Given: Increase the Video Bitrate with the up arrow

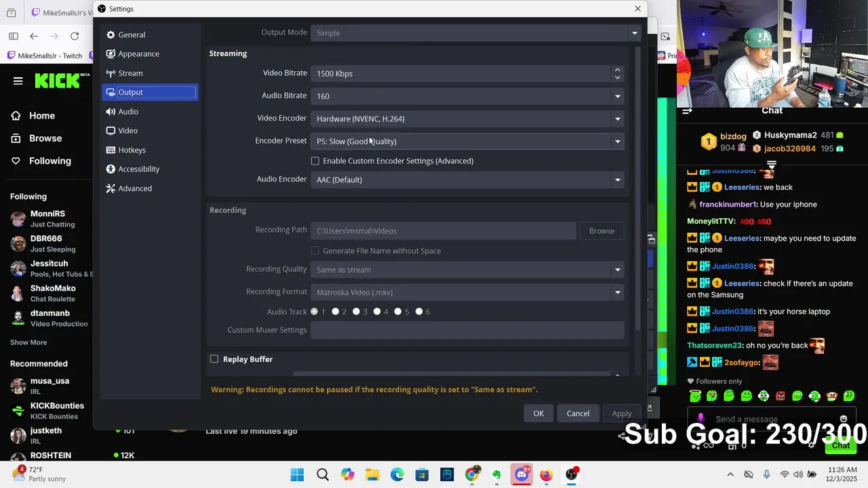Looking at the screenshot, I should click(x=617, y=69).
